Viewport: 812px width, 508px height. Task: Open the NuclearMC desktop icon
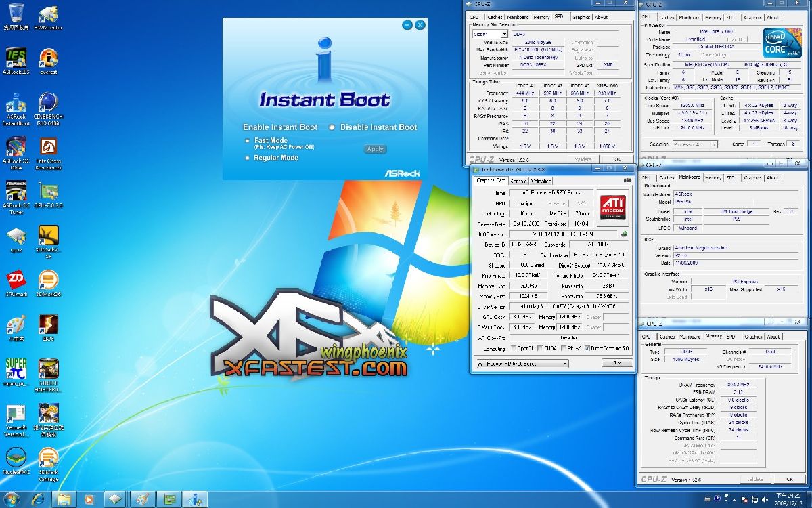(16, 461)
